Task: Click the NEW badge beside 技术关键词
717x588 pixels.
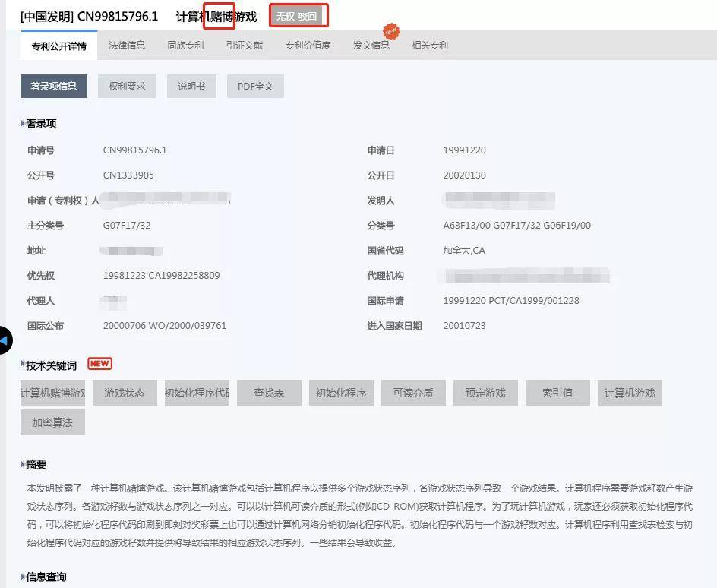Action: click(99, 363)
